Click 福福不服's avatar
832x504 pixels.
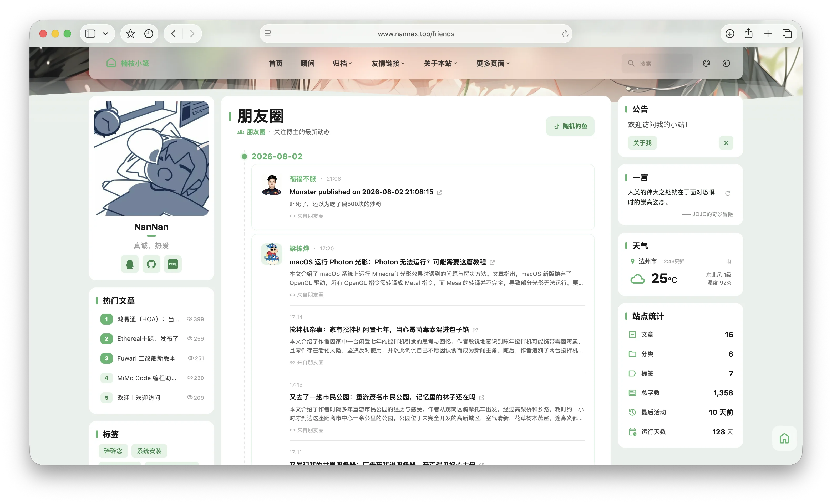(272, 185)
